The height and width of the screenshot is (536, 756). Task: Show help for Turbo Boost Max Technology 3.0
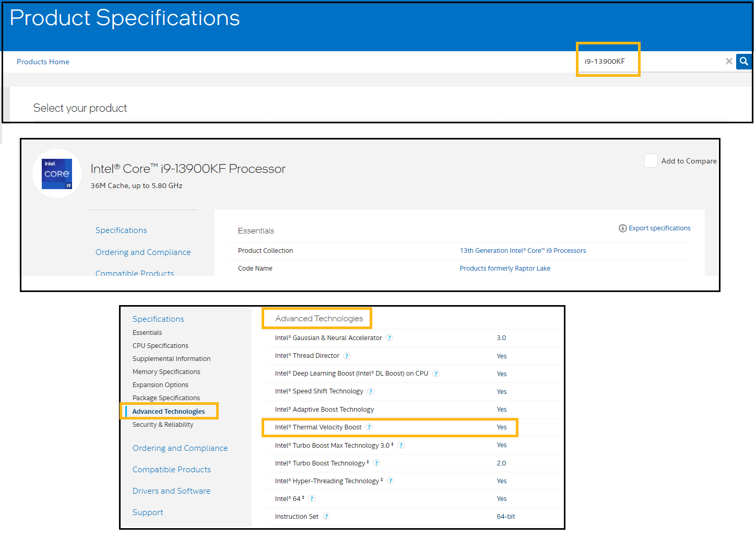[x=401, y=445]
